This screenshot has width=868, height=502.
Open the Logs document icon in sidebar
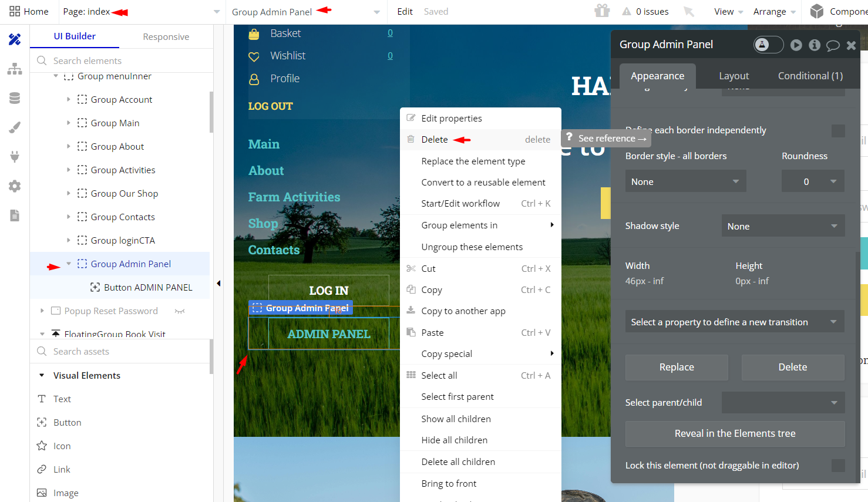tap(15, 215)
